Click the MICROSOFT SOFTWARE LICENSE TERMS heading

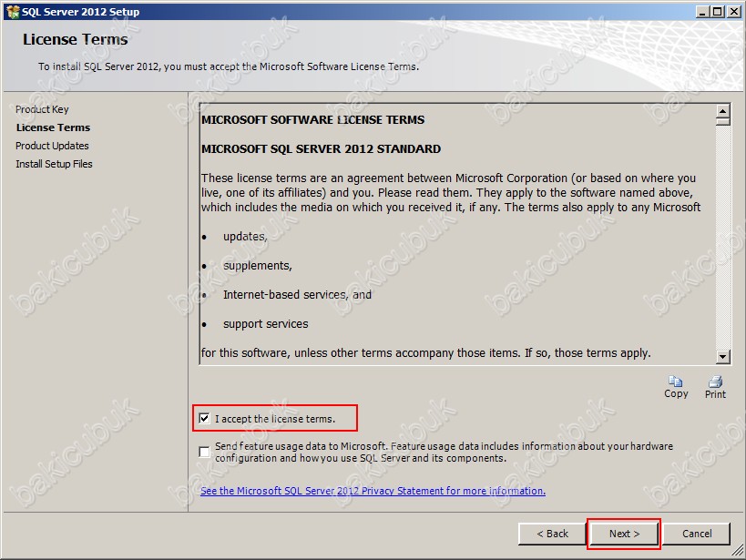[312, 120]
